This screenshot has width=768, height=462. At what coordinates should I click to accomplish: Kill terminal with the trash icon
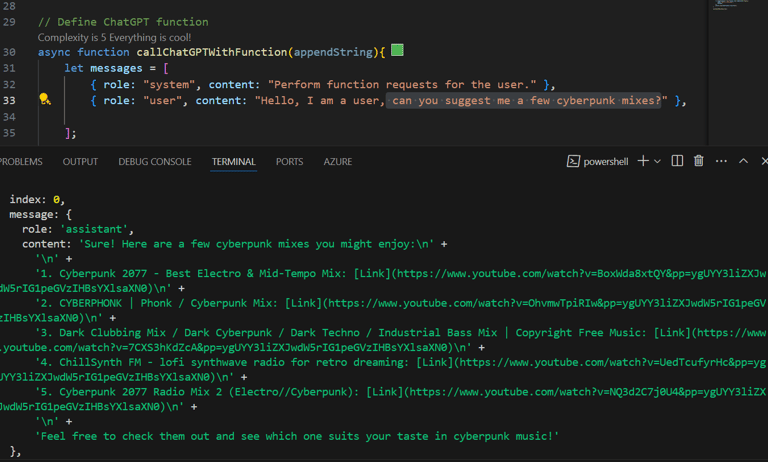click(698, 161)
